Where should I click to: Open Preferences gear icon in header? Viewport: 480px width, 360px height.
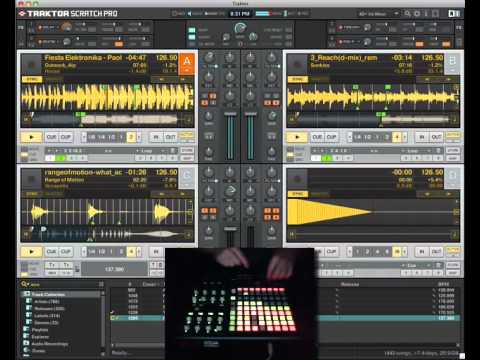click(x=417, y=14)
